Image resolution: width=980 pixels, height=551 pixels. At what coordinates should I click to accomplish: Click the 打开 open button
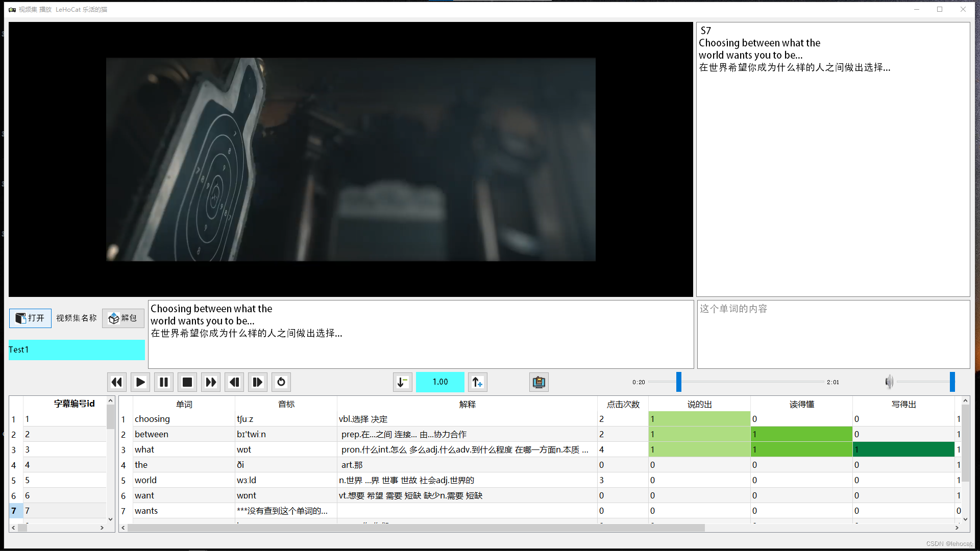coord(30,318)
